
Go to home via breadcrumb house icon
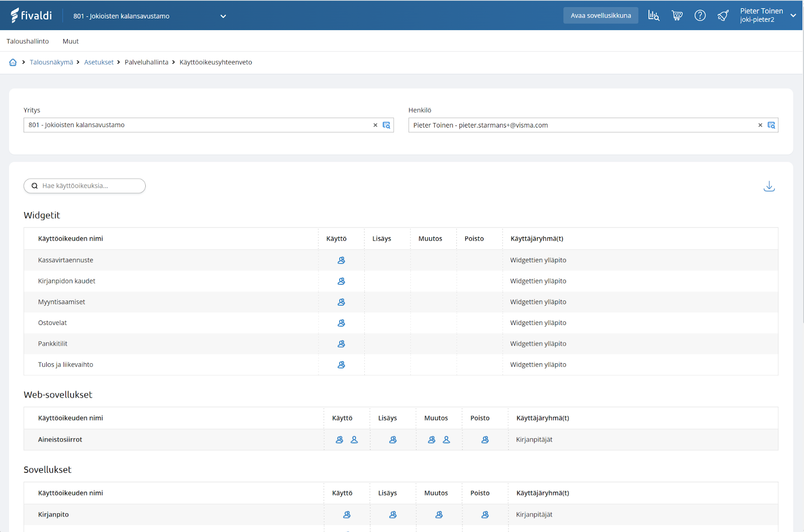[x=13, y=62]
